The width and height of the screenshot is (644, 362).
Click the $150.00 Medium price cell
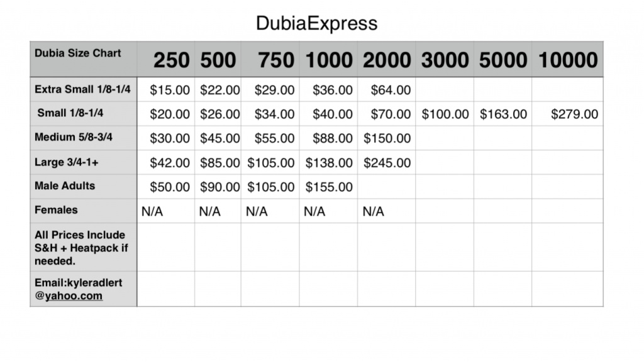click(387, 138)
